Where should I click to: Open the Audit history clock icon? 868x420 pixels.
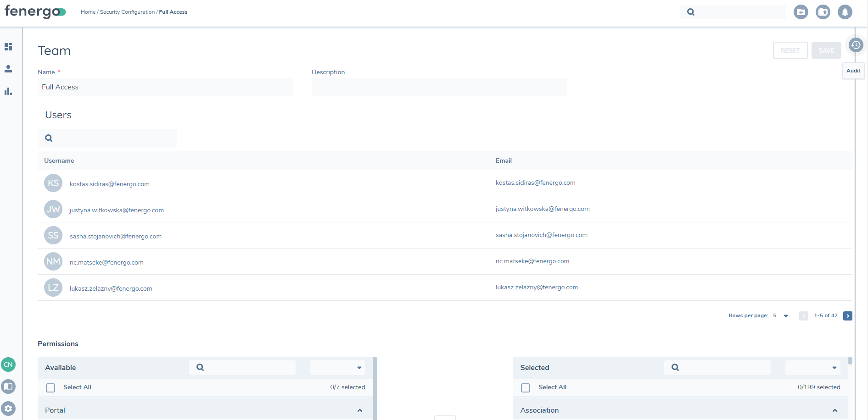tap(855, 45)
